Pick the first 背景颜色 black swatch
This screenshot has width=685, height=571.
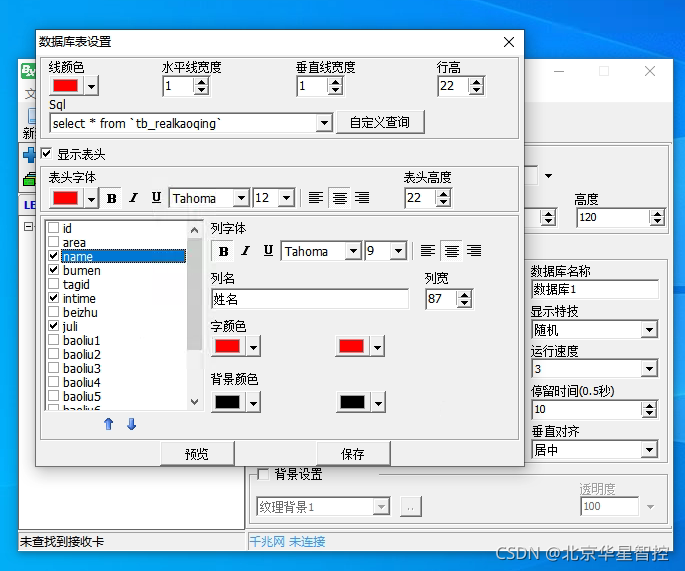click(227, 402)
